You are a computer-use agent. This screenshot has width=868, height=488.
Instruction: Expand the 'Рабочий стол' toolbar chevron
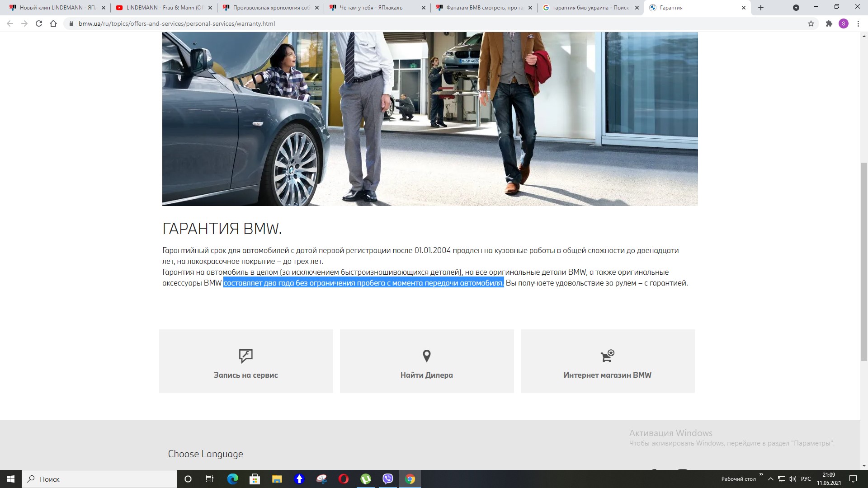coord(761,474)
